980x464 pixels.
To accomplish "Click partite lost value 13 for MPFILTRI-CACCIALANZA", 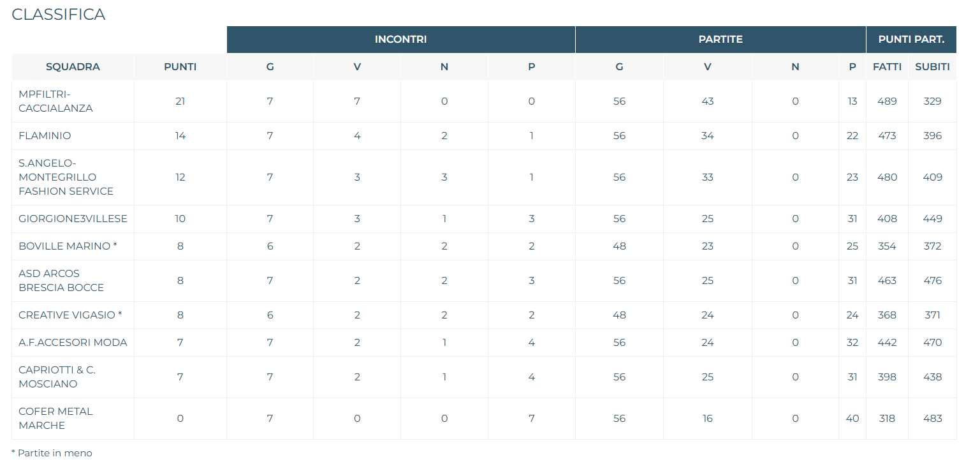I will (x=852, y=101).
